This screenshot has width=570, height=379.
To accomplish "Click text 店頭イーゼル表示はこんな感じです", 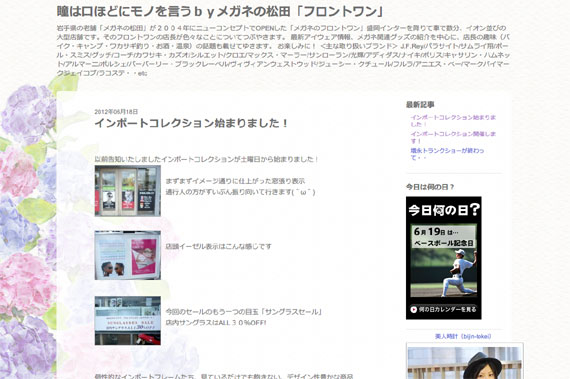I will [x=218, y=246].
